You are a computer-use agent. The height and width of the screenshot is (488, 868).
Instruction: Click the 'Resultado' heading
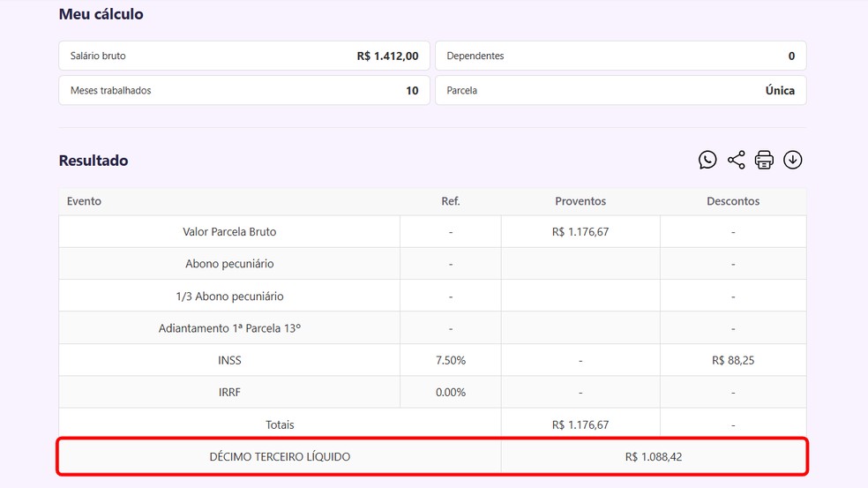tap(94, 161)
